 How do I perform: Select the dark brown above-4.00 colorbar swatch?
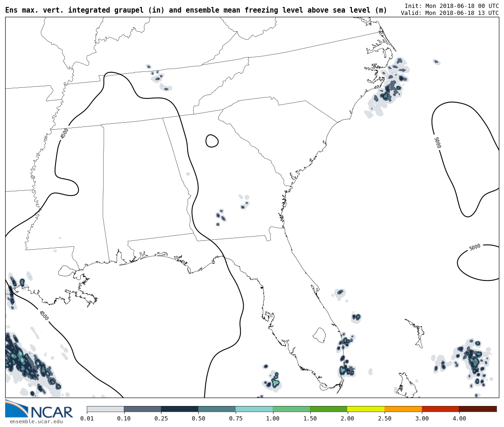click(478, 409)
